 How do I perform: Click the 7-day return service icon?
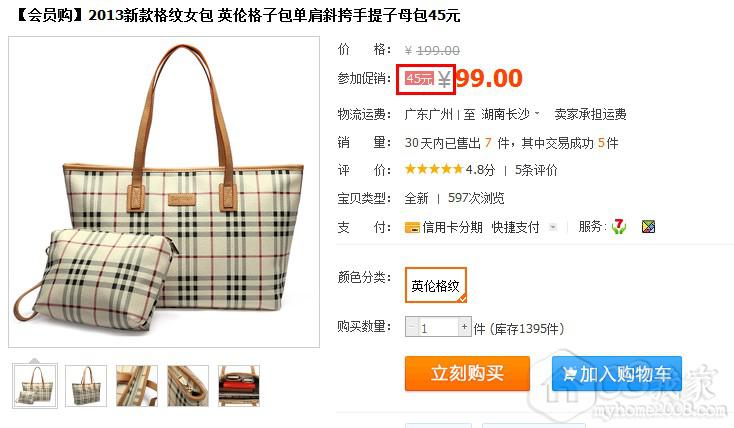tap(619, 227)
